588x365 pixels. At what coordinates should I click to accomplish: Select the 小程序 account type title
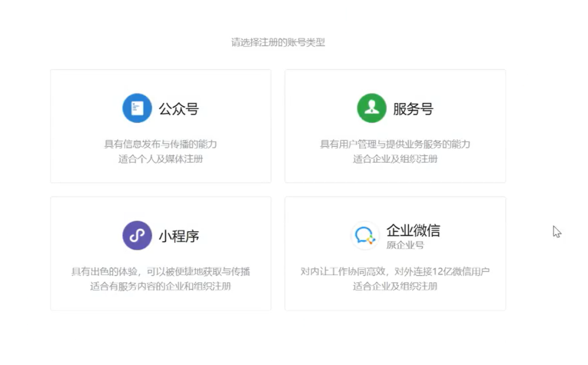click(179, 236)
